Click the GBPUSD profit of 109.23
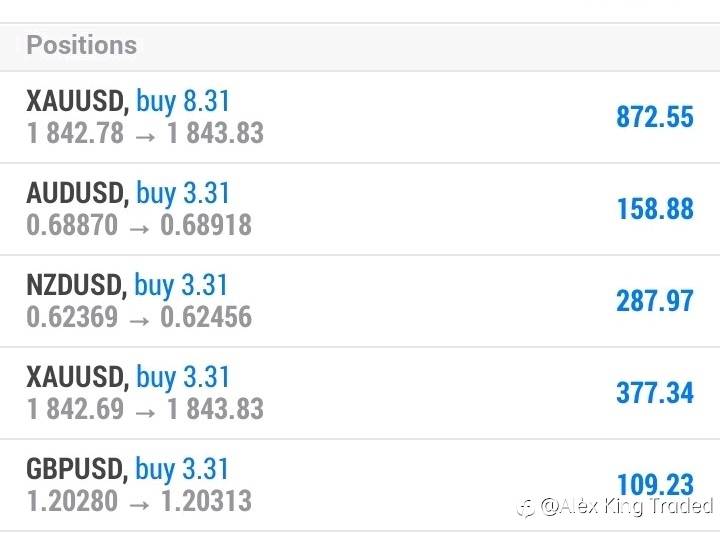The width and height of the screenshot is (720, 542). 654,484
